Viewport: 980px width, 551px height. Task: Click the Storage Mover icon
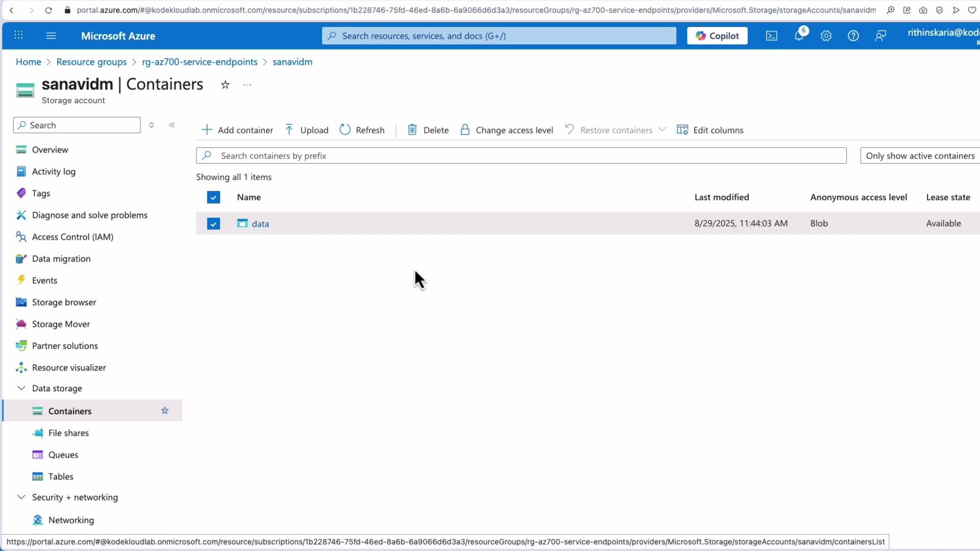click(21, 324)
